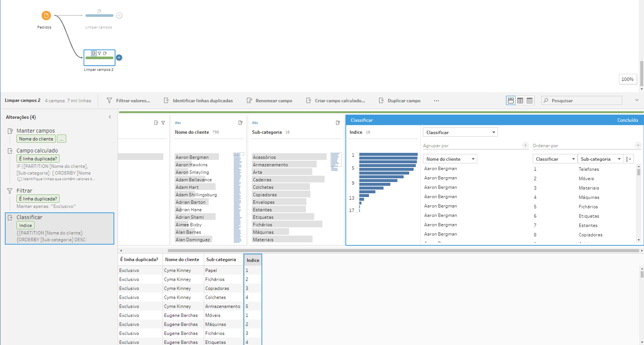Toggle the Sub-categoria sort direction button
644x345 pixels.
tap(628, 159)
